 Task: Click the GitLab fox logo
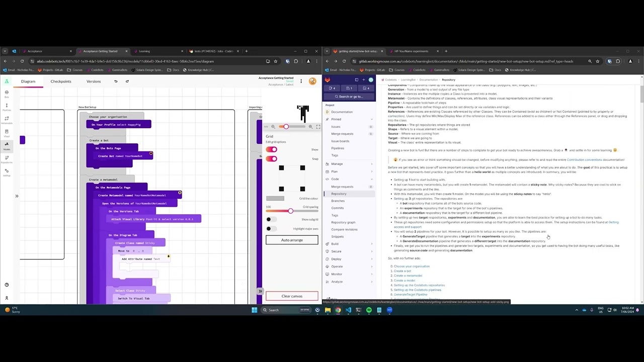[x=327, y=80]
